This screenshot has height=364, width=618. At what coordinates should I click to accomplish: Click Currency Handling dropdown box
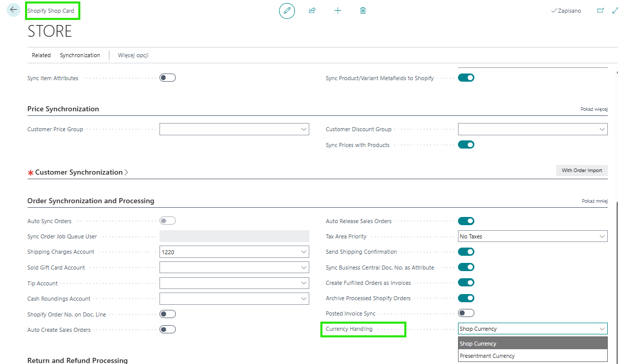pos(533,329)
